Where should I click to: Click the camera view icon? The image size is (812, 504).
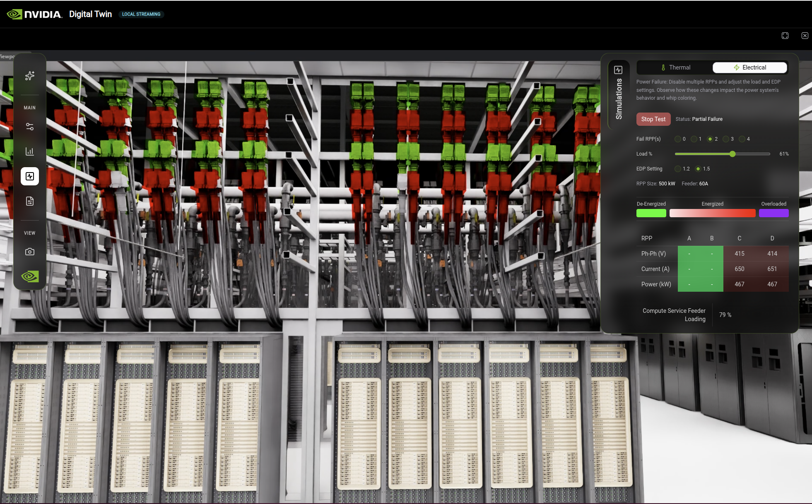30,252
